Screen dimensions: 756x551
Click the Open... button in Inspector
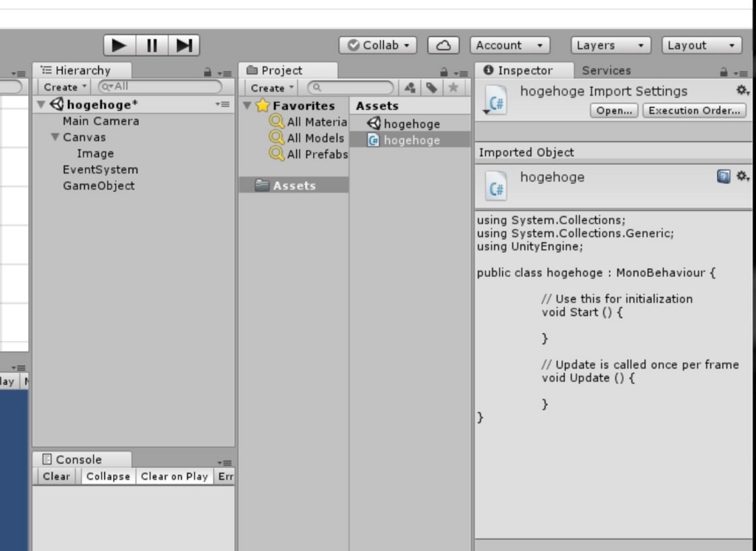pyautogui.click(x=614, y=111)
